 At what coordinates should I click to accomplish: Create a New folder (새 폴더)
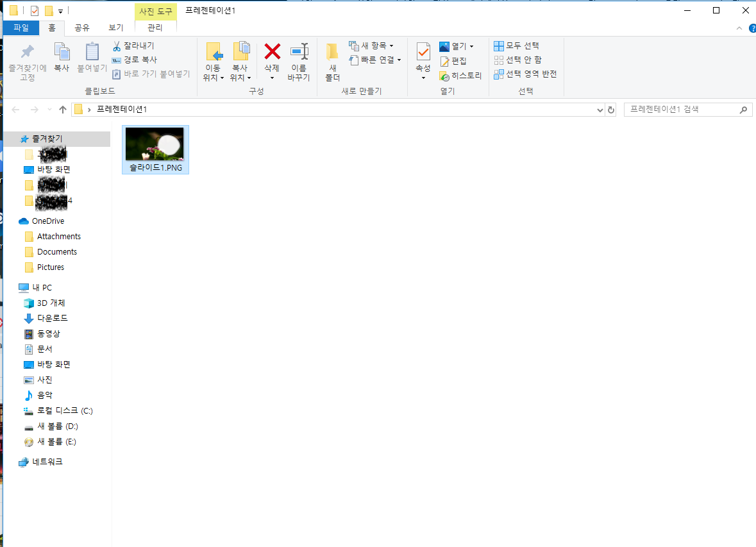pyautogui.click(x=332, y=62)
